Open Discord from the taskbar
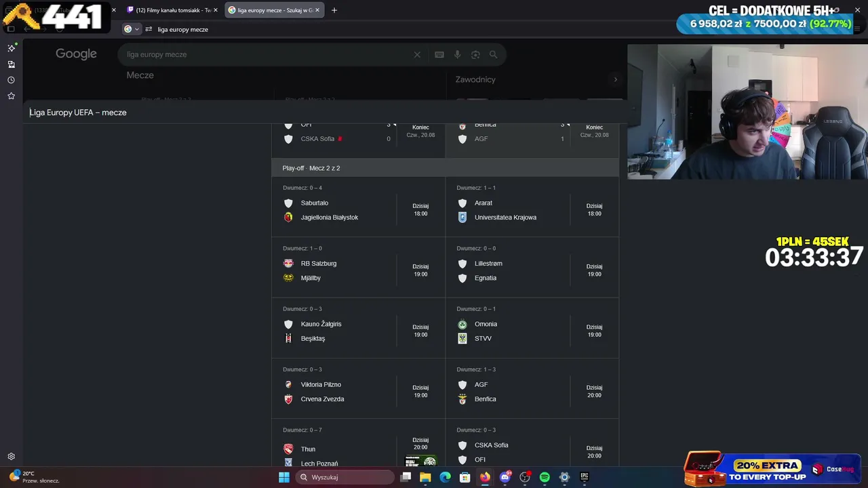The image size is (868, 488). click(505, 477)
